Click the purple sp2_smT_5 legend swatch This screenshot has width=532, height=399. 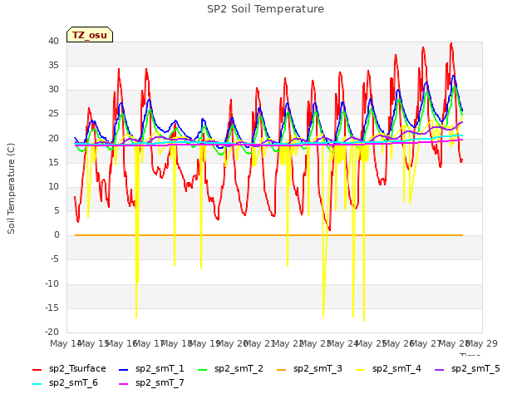tap(440, 369)
